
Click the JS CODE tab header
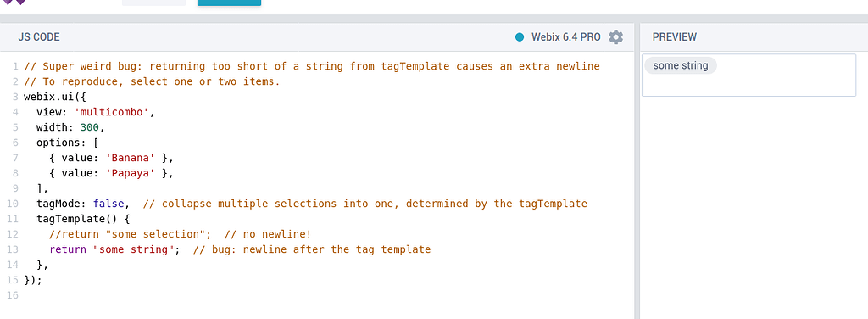pyautogui.click(x=39, y=37)
